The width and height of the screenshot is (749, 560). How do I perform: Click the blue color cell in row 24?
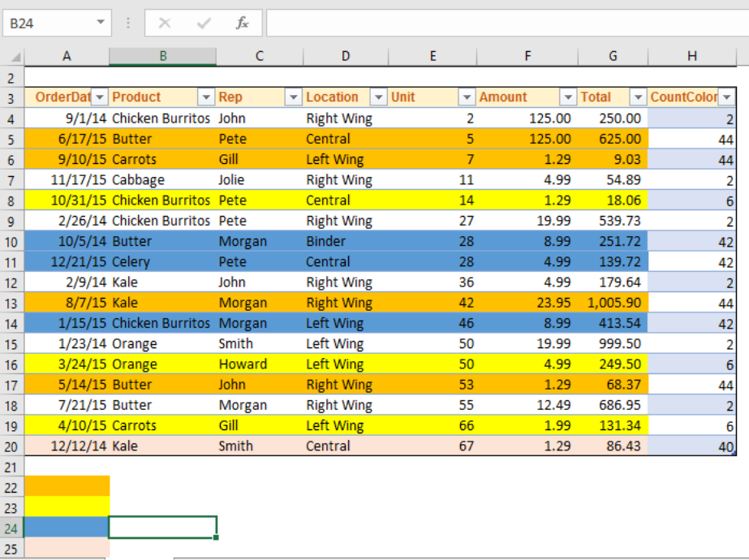pos(67,527)
